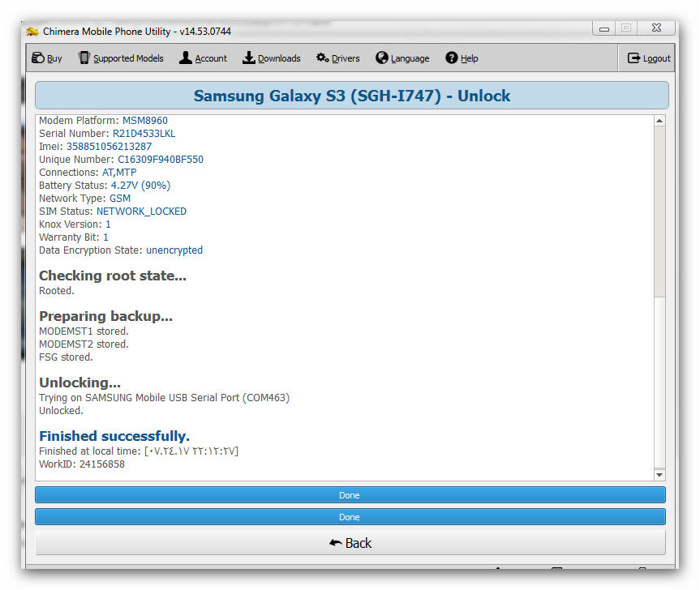
Task: Click the Network Type value GSM
Action: click(x=120, y=198)
